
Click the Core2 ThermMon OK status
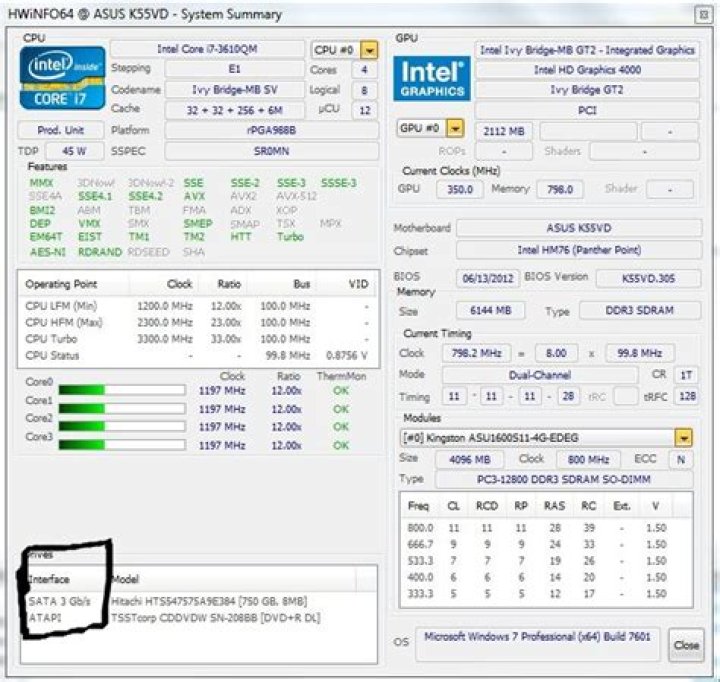click(x=341, y=427)
